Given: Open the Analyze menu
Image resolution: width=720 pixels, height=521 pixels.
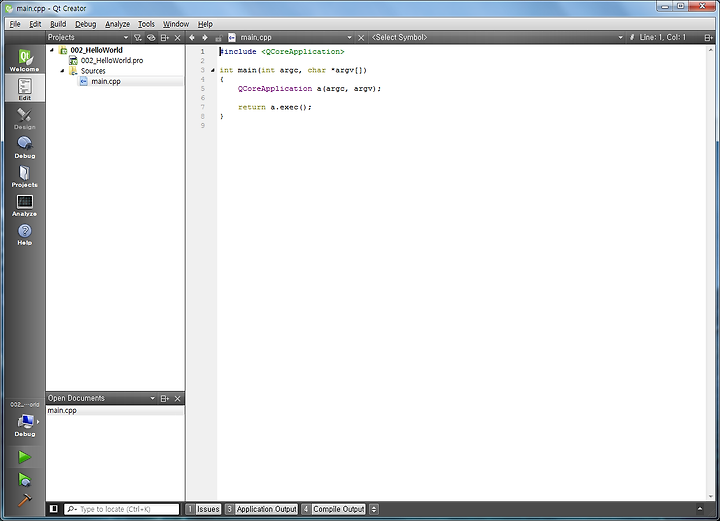Looking at the screenshot, I should (x=117, y=24).
